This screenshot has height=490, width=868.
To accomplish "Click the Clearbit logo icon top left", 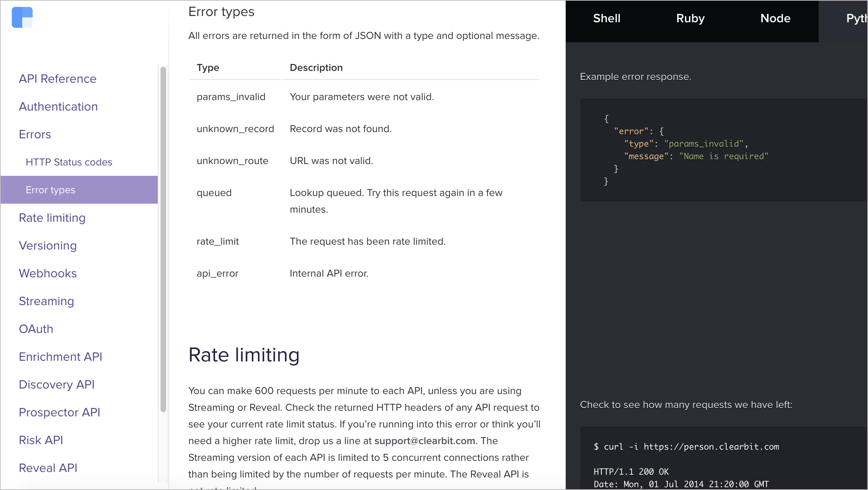I will [22, 17].
